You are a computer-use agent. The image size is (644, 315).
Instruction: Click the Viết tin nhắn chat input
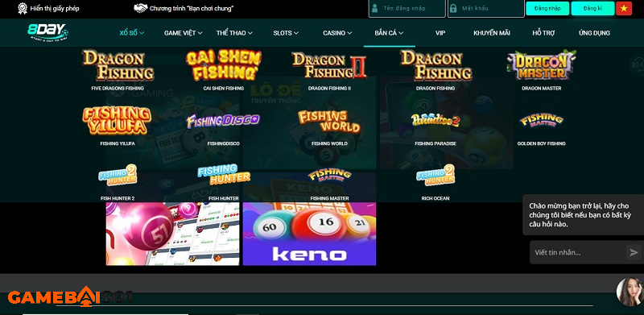tap(578, 252)
